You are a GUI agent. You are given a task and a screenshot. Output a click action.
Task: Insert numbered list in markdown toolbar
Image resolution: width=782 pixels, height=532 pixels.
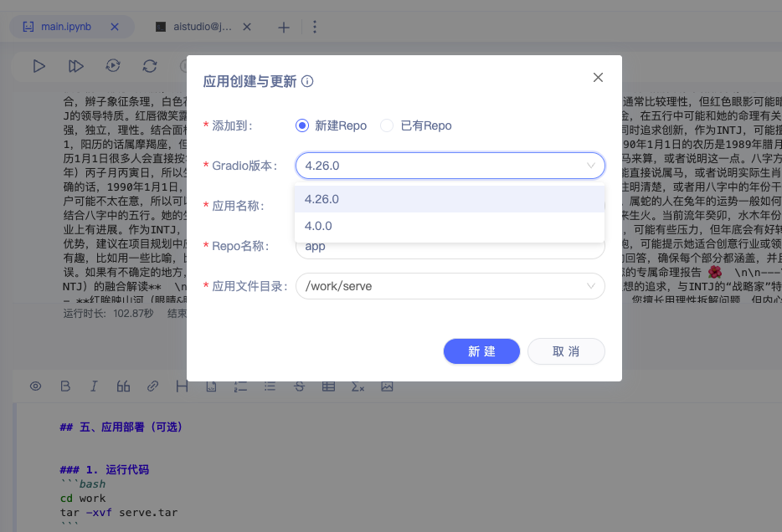point(240,386)
